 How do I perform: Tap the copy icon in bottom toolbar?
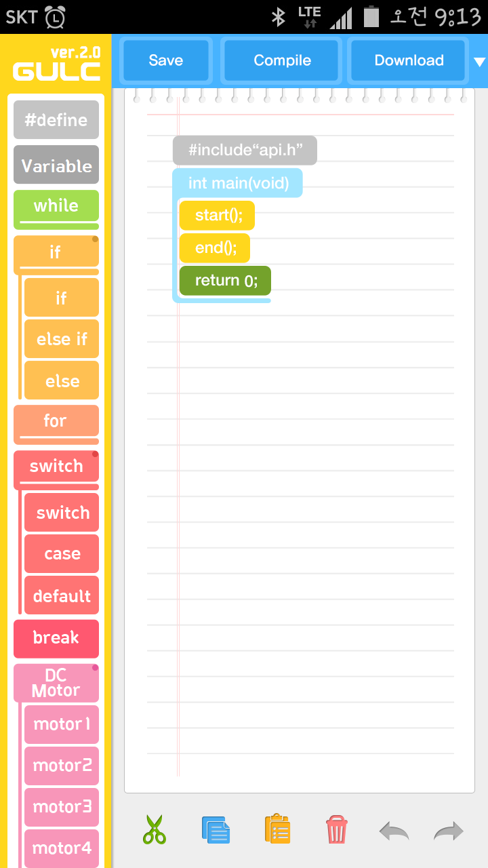pos(216,829)
